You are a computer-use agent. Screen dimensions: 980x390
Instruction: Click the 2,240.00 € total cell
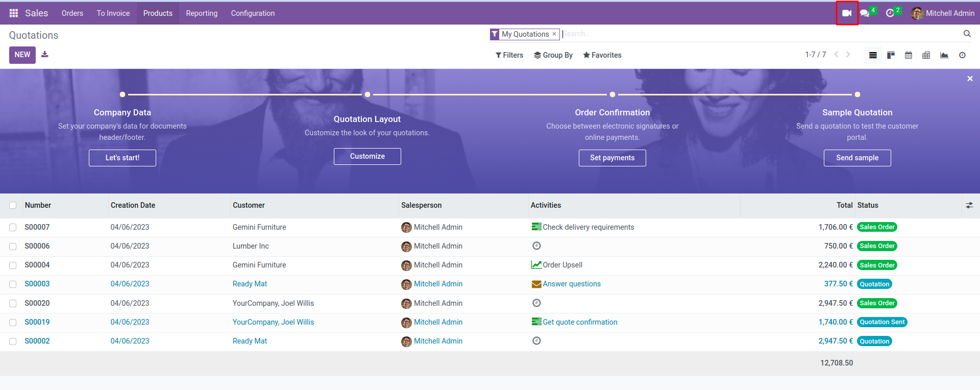(x=836, y=265)
